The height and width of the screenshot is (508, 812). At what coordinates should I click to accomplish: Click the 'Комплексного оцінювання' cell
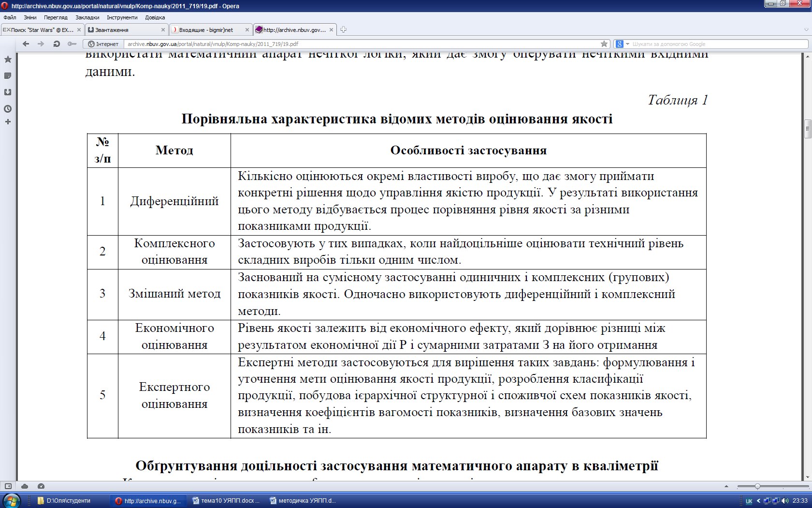(x=174, y=252)
